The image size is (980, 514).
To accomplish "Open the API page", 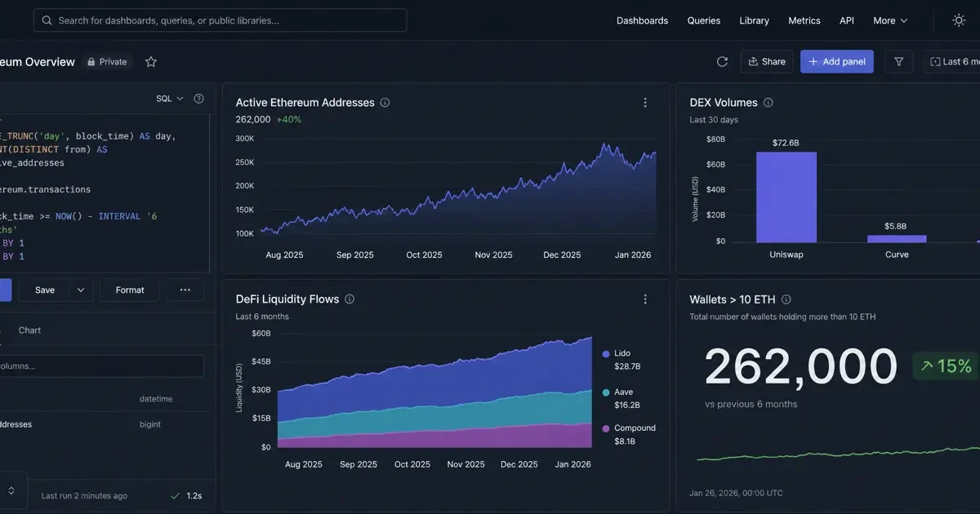I will coord(847,20).
